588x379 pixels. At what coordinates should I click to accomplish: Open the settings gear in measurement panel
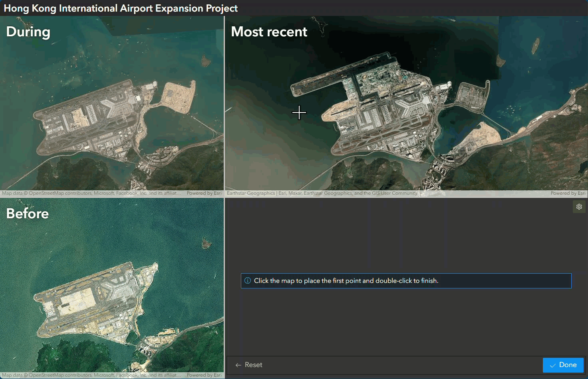point(579,207)
